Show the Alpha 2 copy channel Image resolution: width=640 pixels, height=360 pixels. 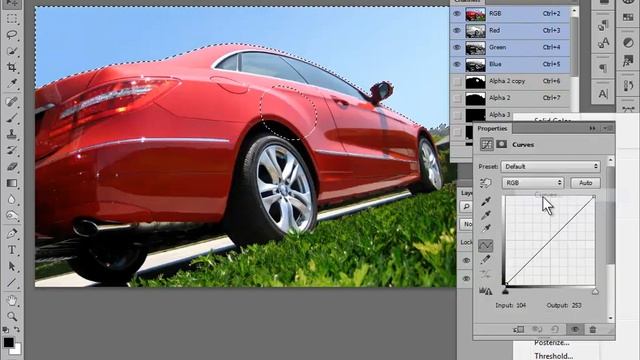tap(457, 82)
